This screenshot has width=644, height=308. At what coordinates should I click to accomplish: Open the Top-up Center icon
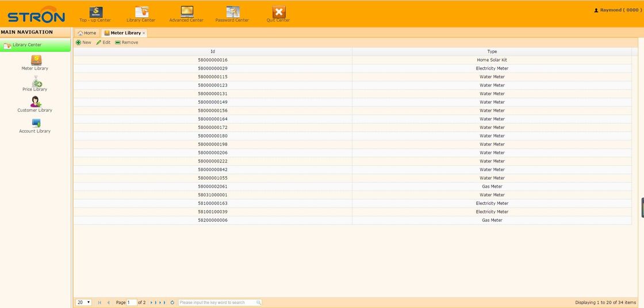(x=95, y=13)
